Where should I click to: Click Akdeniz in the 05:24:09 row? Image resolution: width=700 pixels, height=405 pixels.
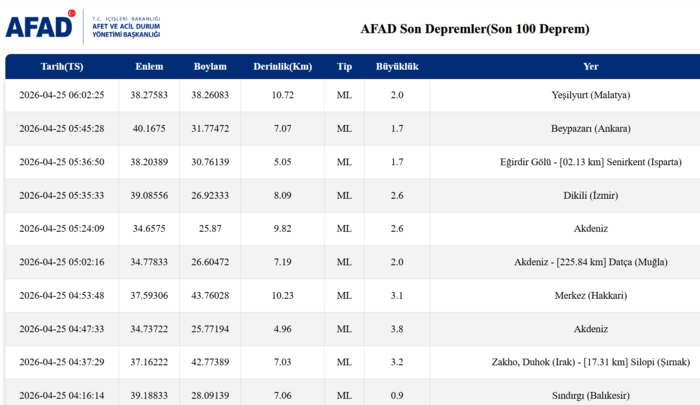click(x=591, y=229)
